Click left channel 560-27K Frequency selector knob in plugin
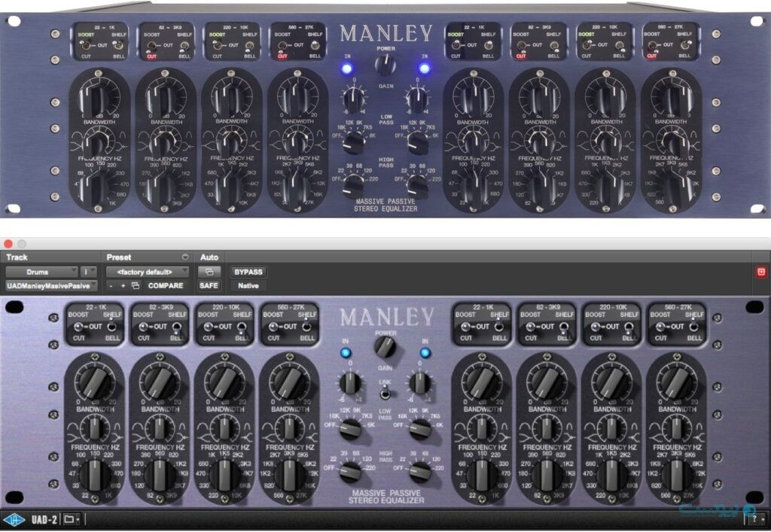771x532 pixels. tap(289, 476)
